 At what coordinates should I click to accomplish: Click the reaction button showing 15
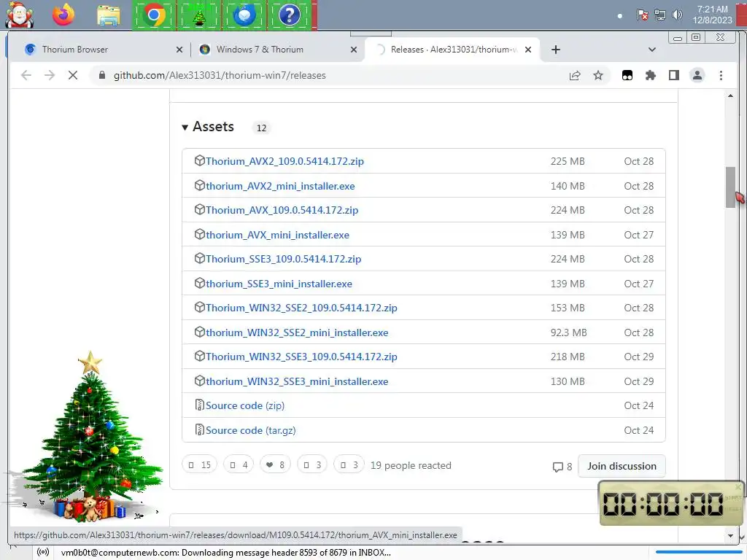(200, 464)
